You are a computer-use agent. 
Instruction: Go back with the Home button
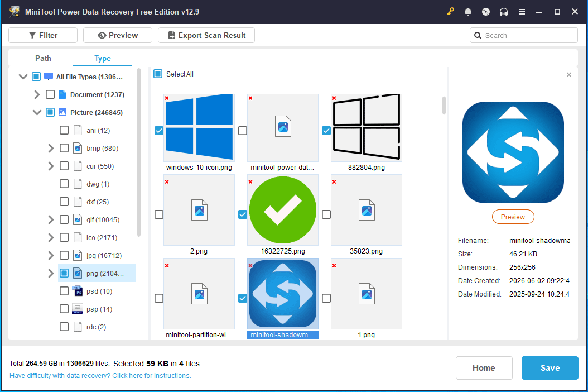pyautogui.click(x=484, y=368)
